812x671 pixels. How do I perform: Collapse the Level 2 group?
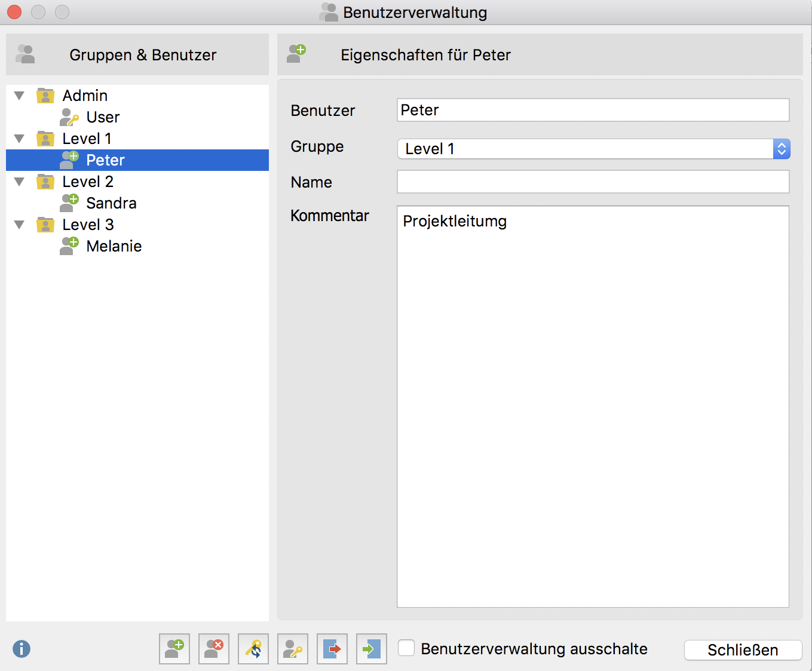pos(19,182)
